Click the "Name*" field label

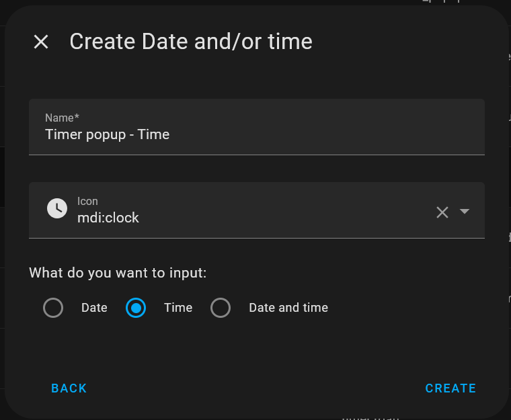[63, 118]
